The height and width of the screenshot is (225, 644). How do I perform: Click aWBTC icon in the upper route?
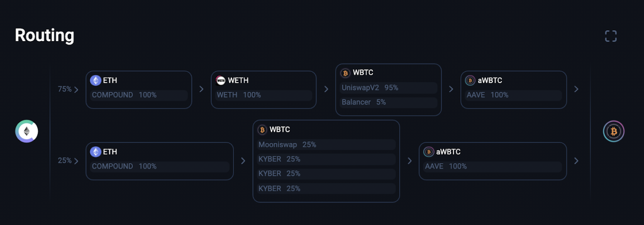[470, 80]
